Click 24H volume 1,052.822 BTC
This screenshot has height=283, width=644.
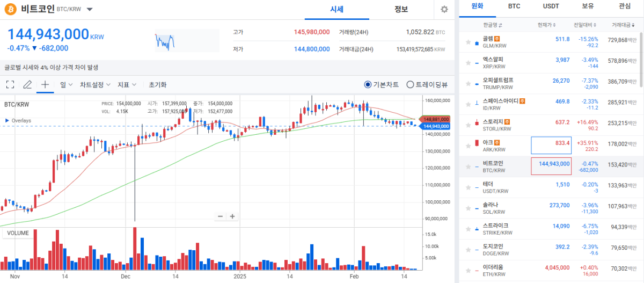tap(426, 32)
